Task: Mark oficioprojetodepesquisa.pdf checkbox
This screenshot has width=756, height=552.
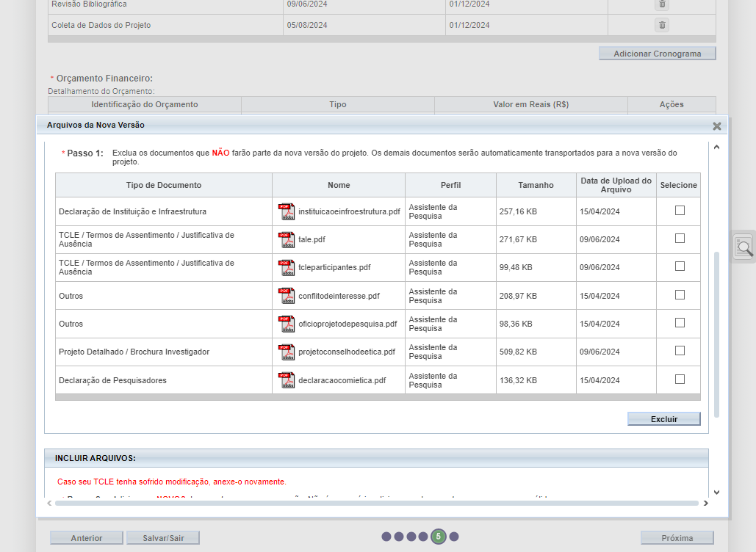Action: 680,323
